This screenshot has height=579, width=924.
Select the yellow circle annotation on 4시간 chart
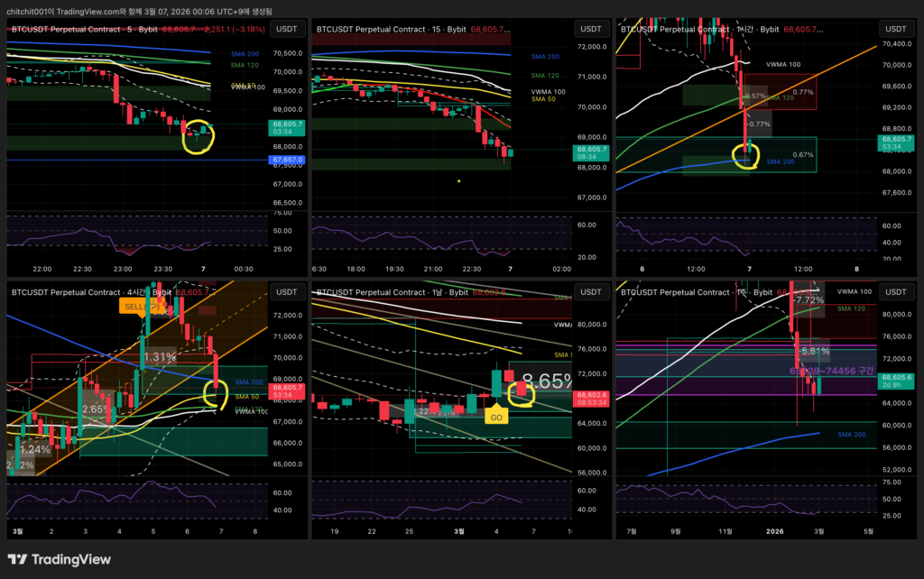click(x=217, y=393)
